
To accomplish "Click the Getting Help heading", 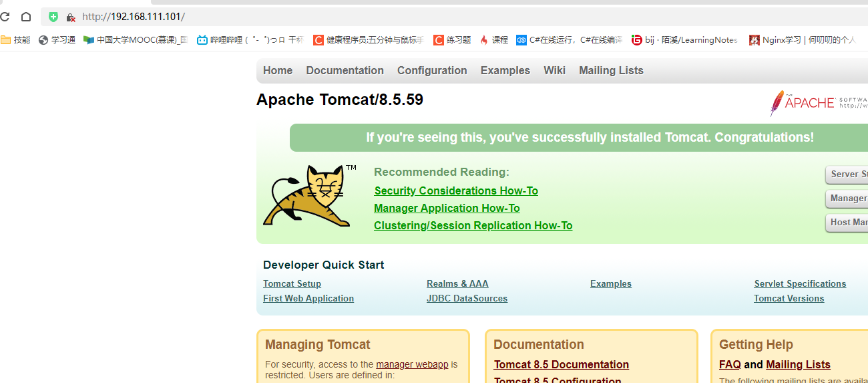I will pyautogui.click(x=756, y=345).
